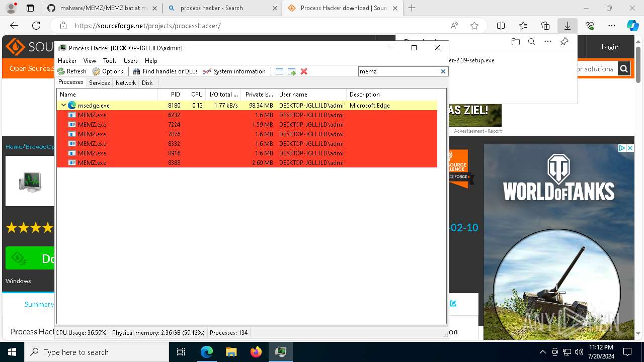Open Options in Process Hacker toolbar
This screenshot has width=644, height=362.
[x=108, y=71]
